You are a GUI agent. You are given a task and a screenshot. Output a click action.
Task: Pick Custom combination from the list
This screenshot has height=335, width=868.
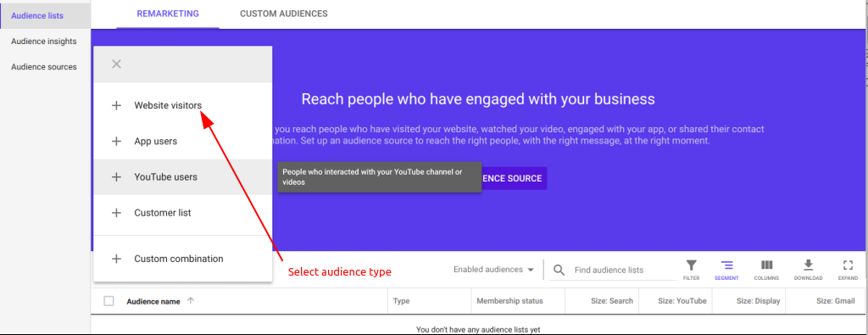tap(183, 259)
